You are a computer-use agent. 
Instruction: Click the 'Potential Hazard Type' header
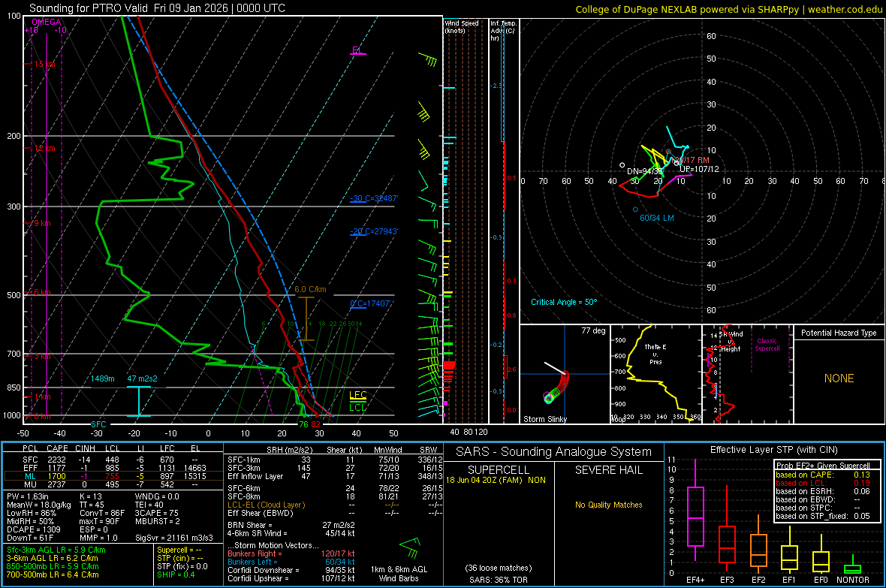point(839,333)
